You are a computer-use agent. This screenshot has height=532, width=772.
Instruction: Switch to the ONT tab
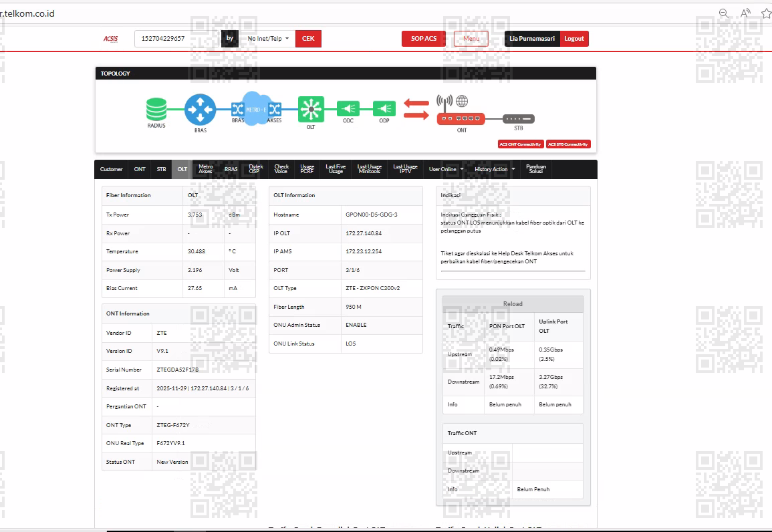pos(140,169)
